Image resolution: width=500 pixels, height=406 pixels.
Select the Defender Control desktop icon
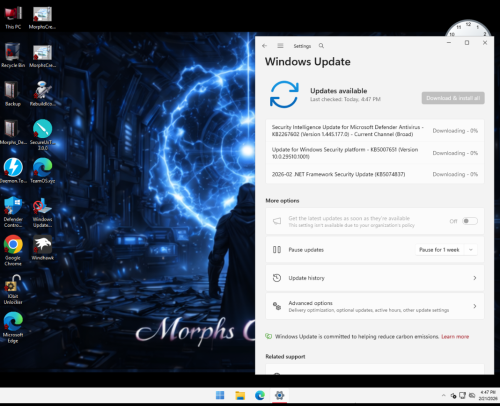(13, 212)
